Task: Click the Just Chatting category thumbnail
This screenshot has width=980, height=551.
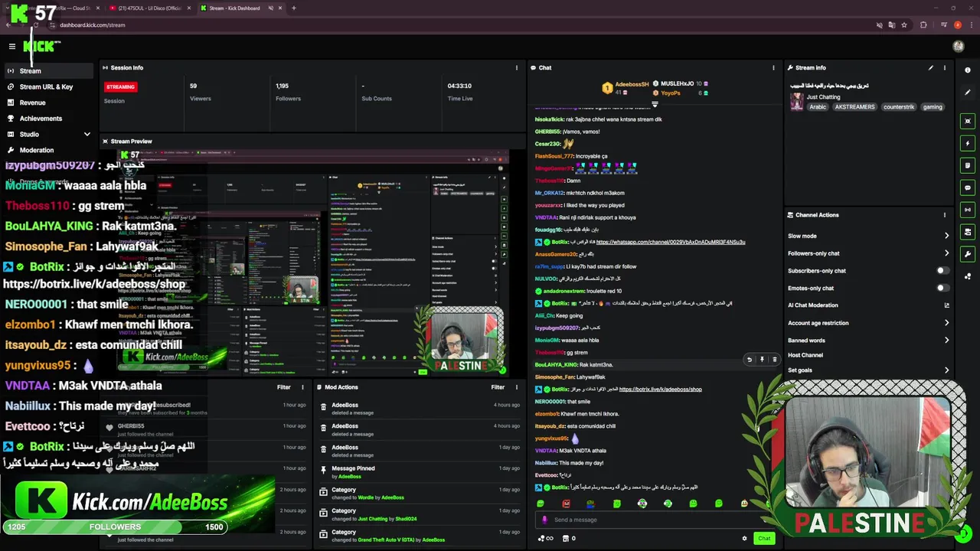Action: 797,102
